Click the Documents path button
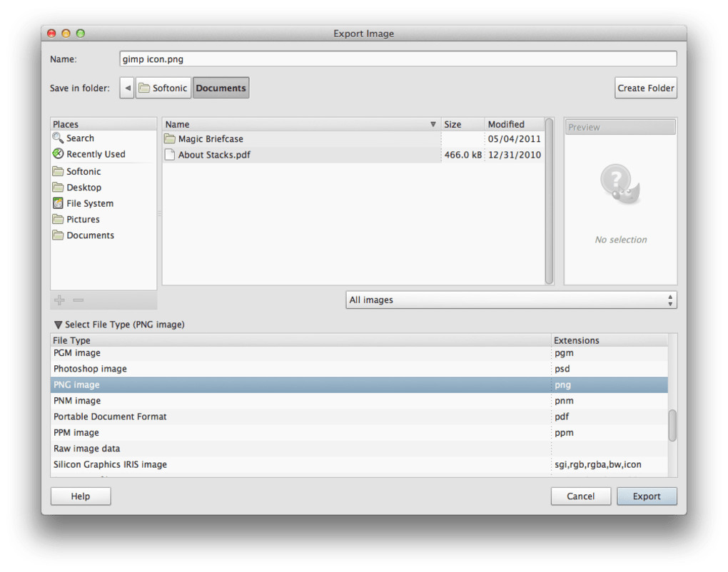 tap(221, 88)
